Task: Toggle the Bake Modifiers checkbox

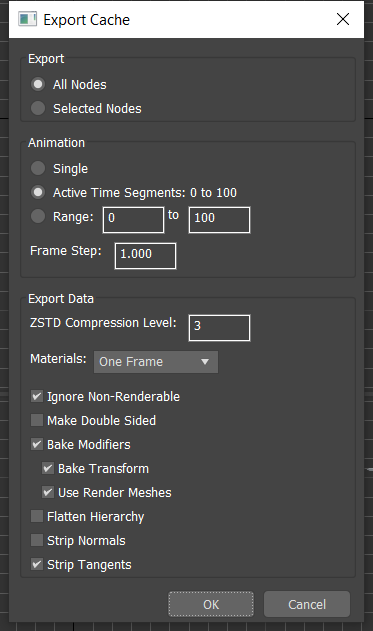Action: pos(37,444)
